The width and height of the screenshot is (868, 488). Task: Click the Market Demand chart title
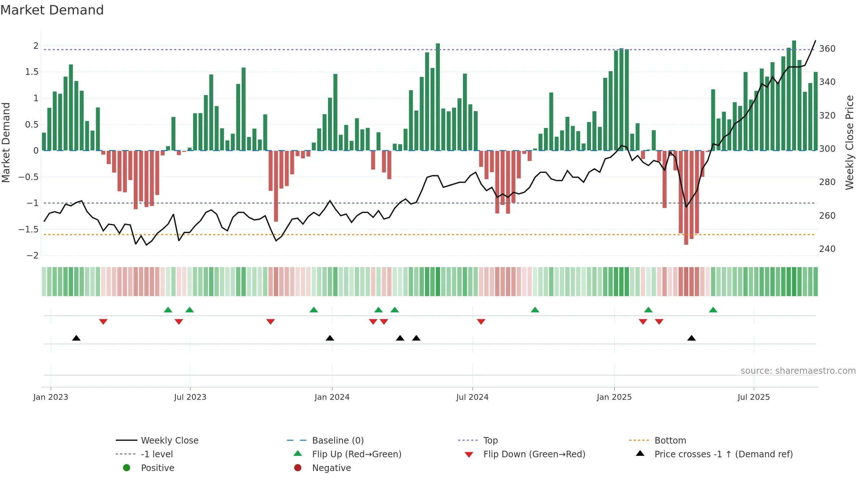click(52, 10)
